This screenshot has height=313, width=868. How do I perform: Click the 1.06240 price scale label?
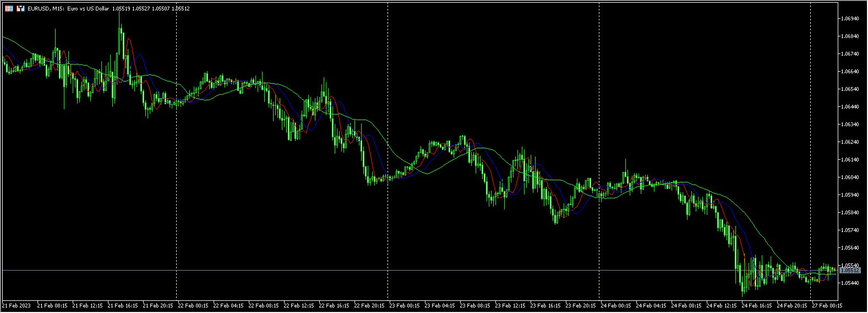point(850,142)
